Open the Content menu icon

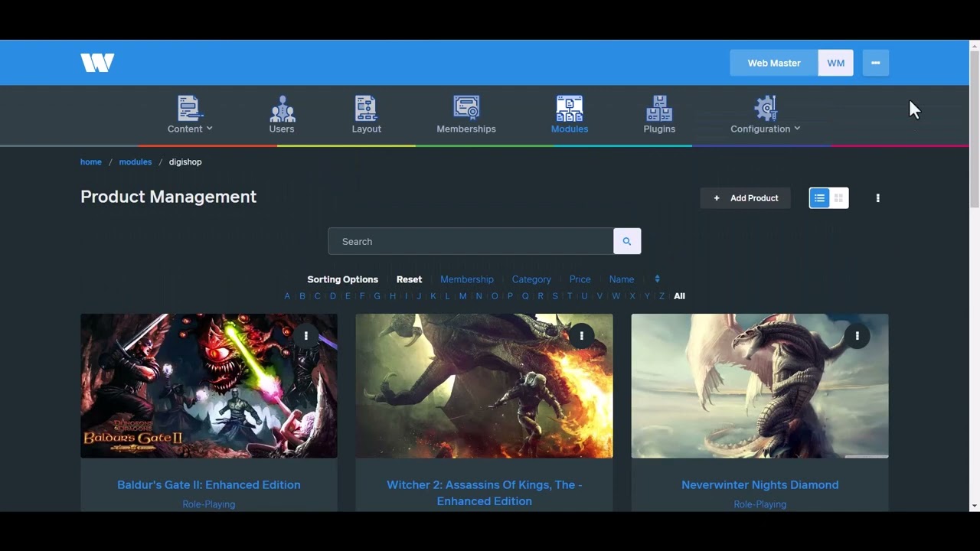(x=189, y=108)
